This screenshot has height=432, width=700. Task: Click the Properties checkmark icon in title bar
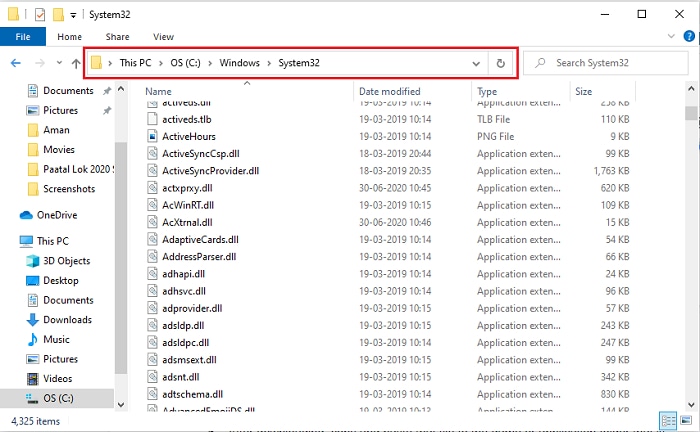pos(40,15)
